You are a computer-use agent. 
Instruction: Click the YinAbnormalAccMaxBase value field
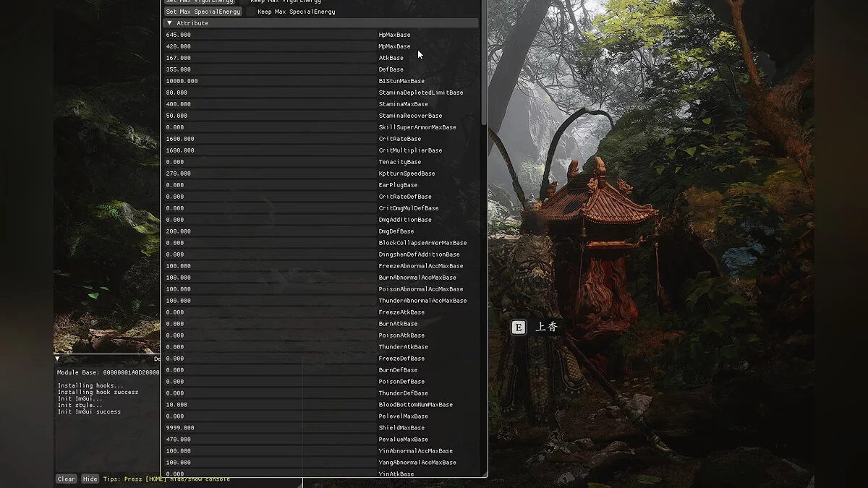click(x=269, y=451)
